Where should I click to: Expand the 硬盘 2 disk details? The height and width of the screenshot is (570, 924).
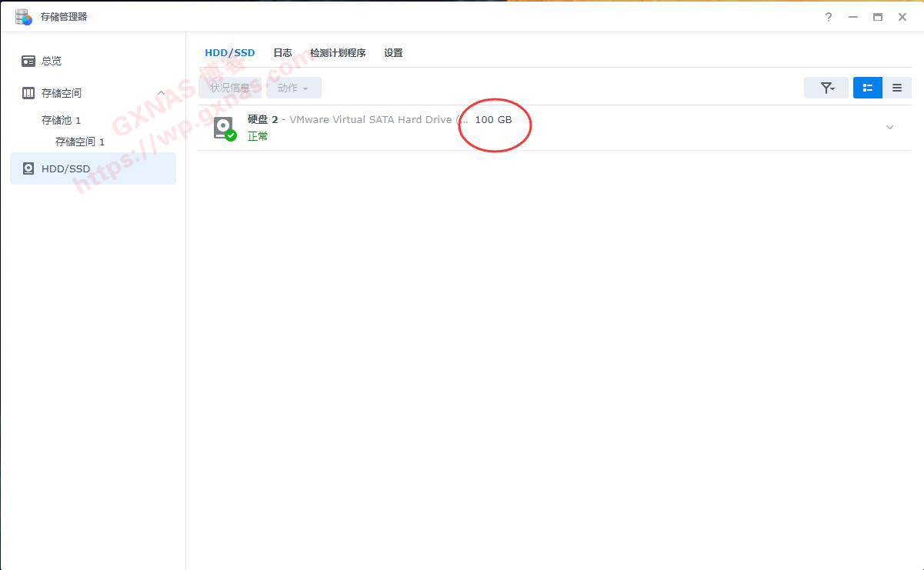click(x=889, y=126)
